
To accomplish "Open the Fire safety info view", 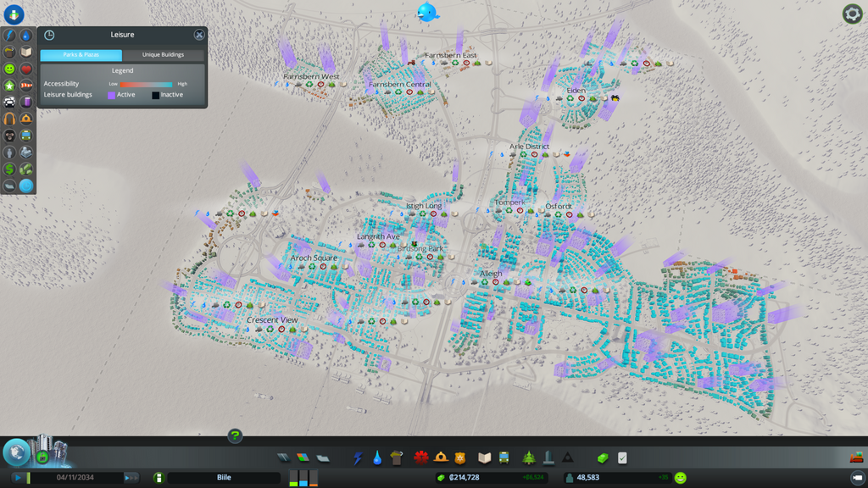I will pos(26,119).
